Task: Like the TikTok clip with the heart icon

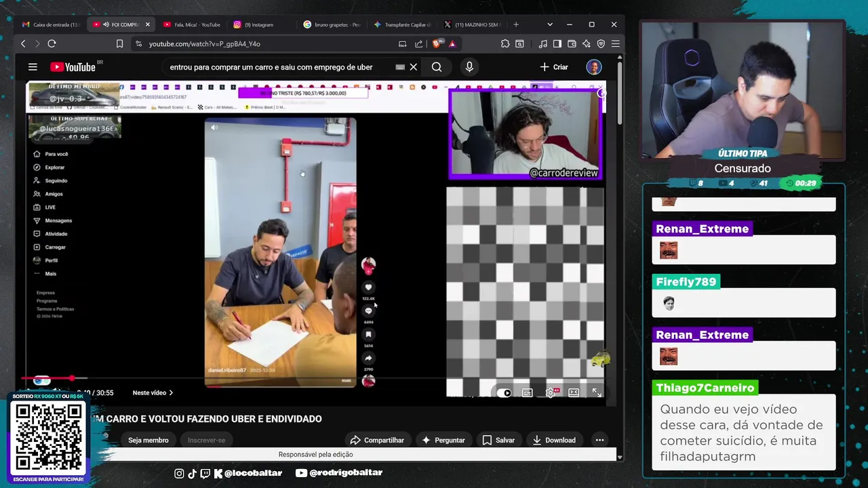Action: [x=368, y=287]
